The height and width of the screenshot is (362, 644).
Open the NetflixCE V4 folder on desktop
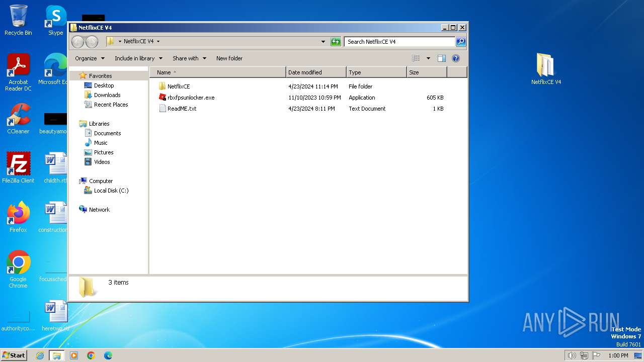tap(546, 69)
